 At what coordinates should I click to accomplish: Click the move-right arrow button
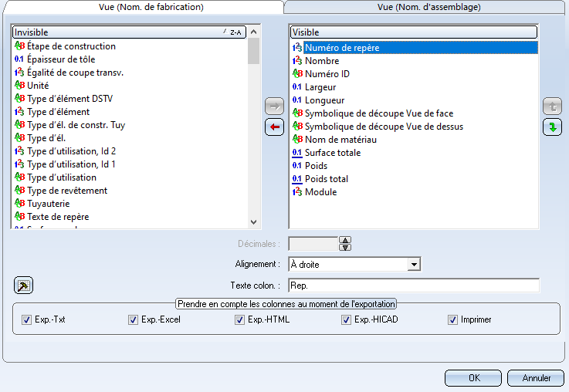274,106
